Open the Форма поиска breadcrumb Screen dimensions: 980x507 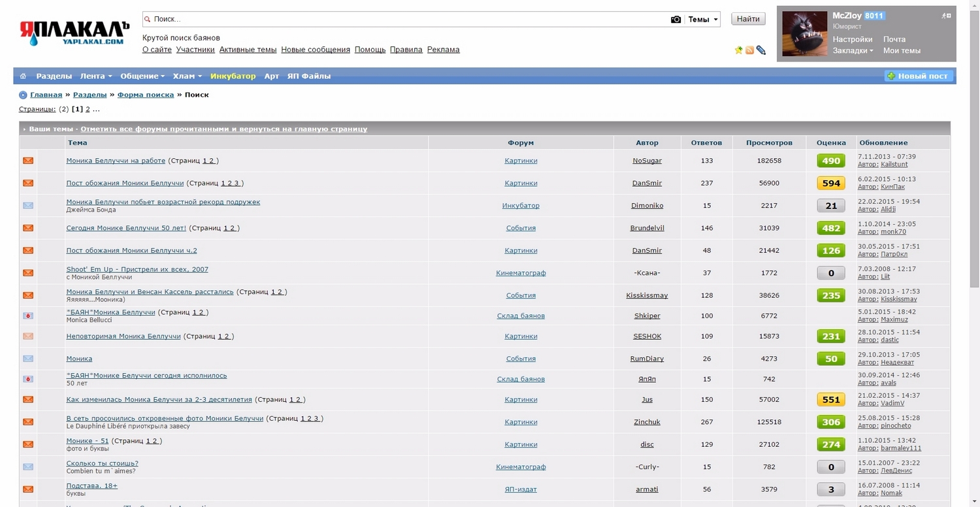click(x=146, y=95)
